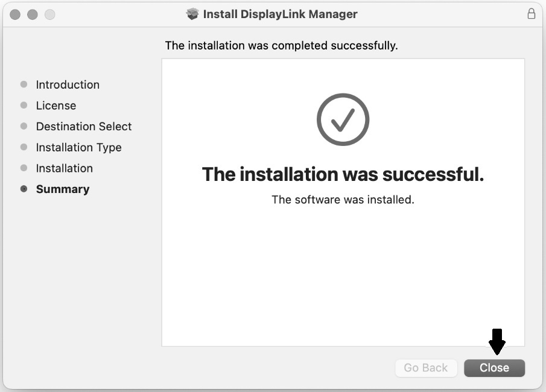Click the disabled zoom button in title bar
The height and width of the screenshot is (392, 546).
tap(50, 14)
